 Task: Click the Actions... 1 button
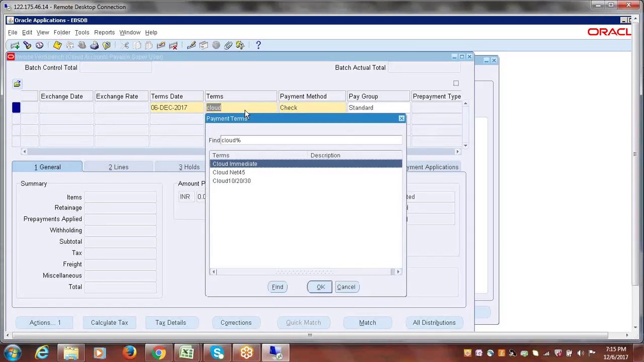(x=45, y=323)
